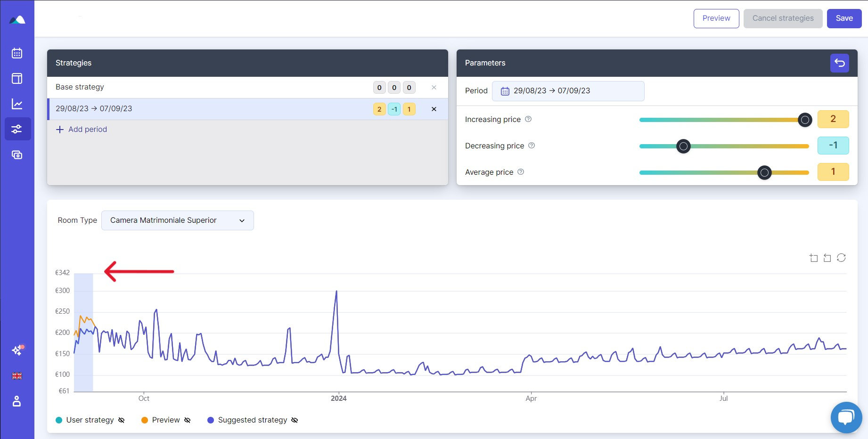Open the user profile sidebar icon
Screen dimensions: 868x439
(17, 401)
